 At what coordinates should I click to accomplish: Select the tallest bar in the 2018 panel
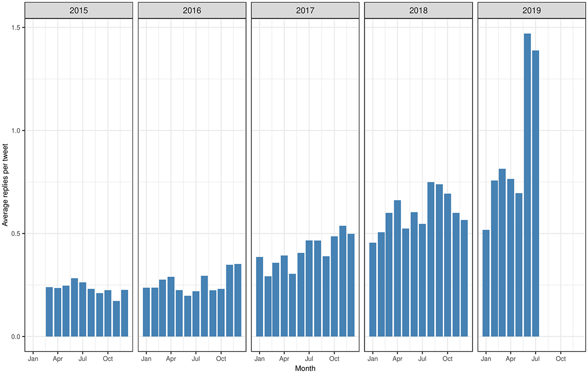(430, 259)
